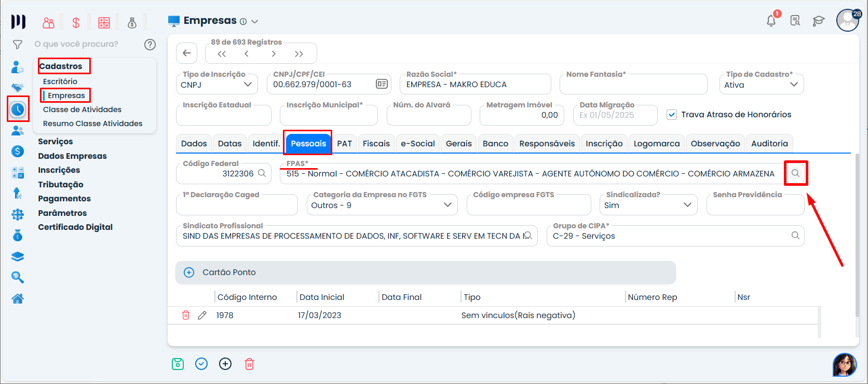Open the help question mark icon
The height and width of the screenshot is (384, 868).
(150, 45)
